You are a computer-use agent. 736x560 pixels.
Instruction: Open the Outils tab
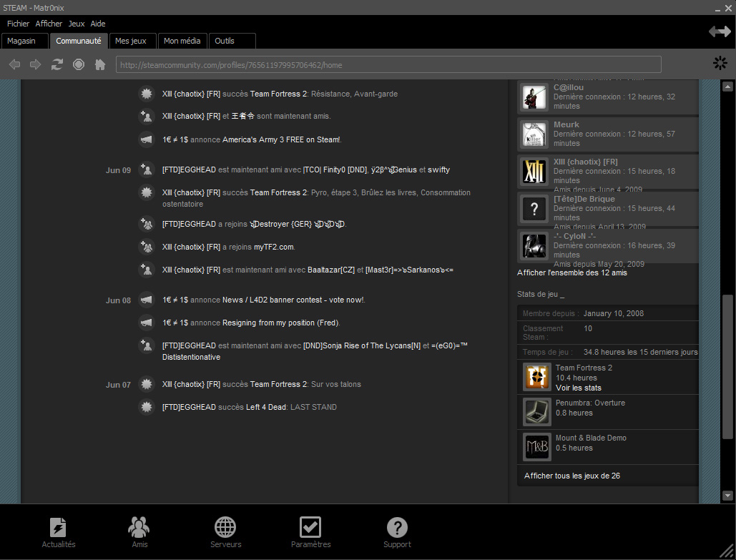232,41
